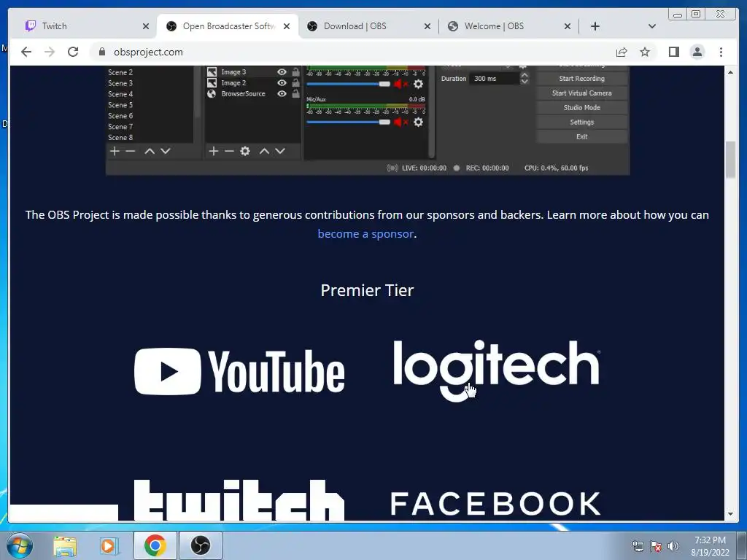This screenshot has height=560, width=747.
Task: Switch to the Welcome | OBS tab
Action: coord(508,26)
